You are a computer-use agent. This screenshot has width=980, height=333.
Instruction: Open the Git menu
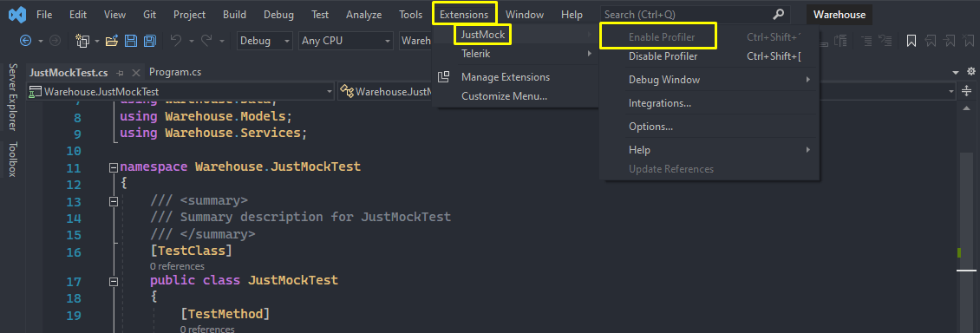[x=149, y=15]
